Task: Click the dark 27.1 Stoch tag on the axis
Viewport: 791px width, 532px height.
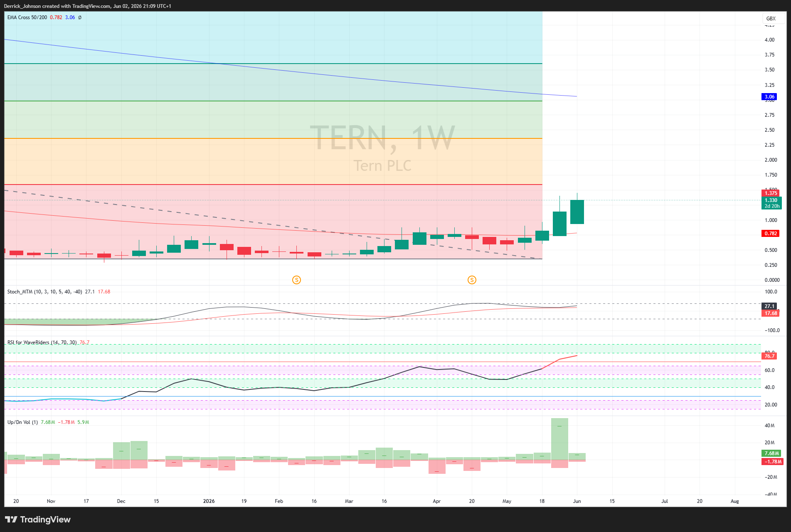Action: pyautogui.click(x=769, y=306)
